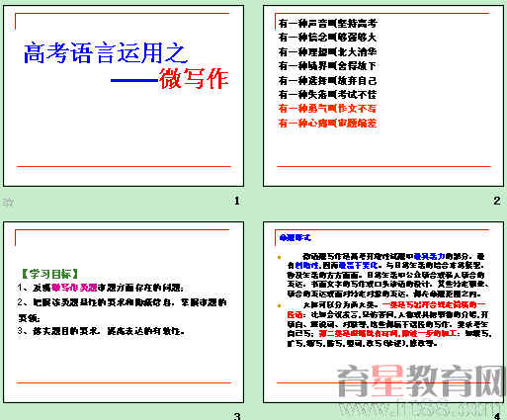Click the blue heading at top of slide 4
507x420 pixels.
coord(295,237)
